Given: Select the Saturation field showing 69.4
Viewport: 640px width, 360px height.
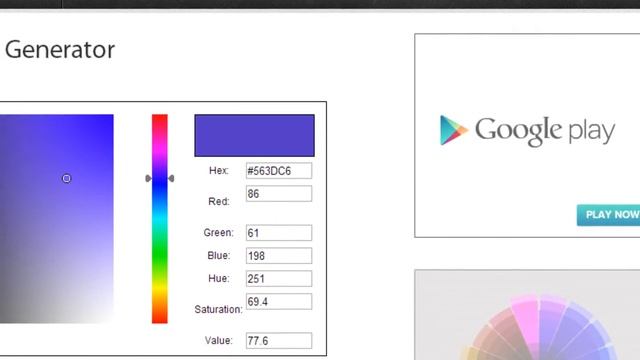Looking at the screenshot, I should tap(279, 301).
